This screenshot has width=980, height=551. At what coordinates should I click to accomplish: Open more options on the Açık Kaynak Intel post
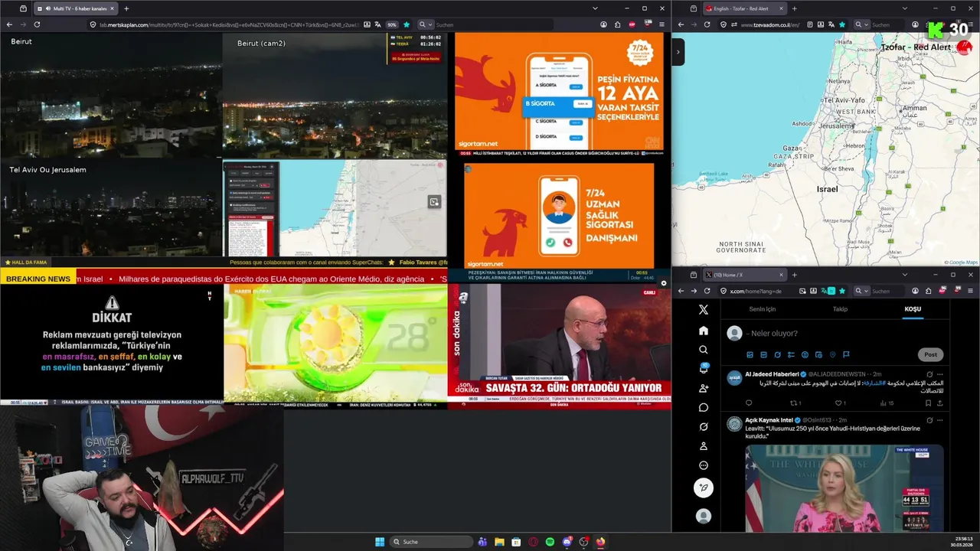click(939, 420)
